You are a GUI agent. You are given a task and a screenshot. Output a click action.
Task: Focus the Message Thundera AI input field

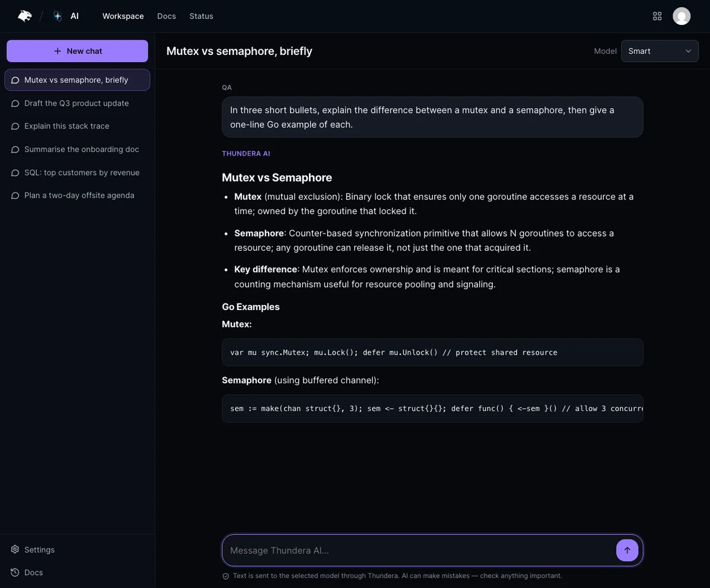[x=420, y=550]
